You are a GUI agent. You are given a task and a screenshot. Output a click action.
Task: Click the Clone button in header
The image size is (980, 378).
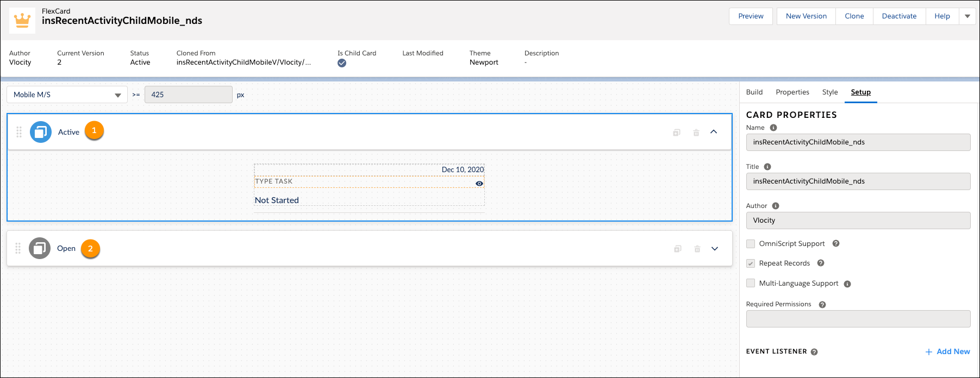tap(854, 16)
